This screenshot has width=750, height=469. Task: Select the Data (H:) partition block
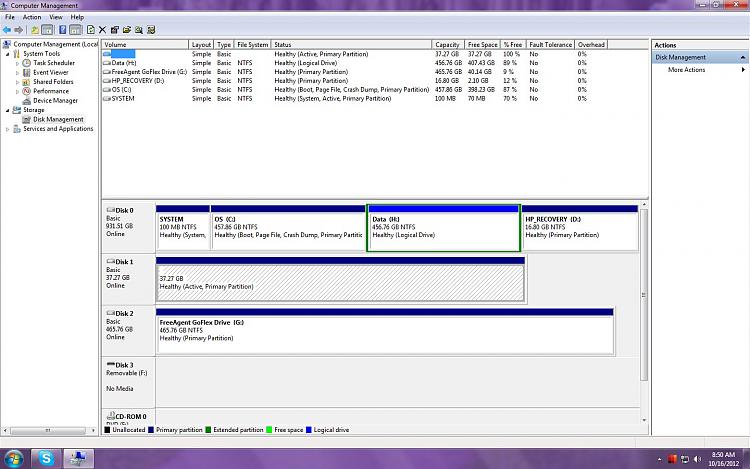coord(443,228)
